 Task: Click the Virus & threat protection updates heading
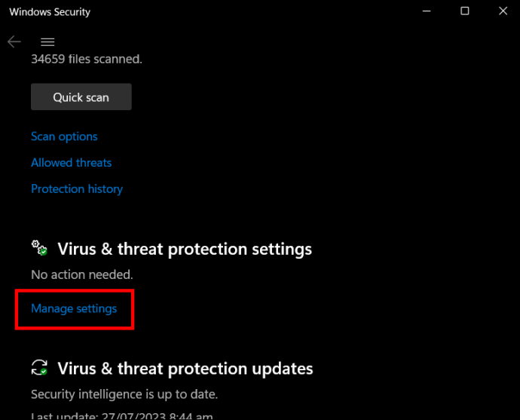pos(185,369)
